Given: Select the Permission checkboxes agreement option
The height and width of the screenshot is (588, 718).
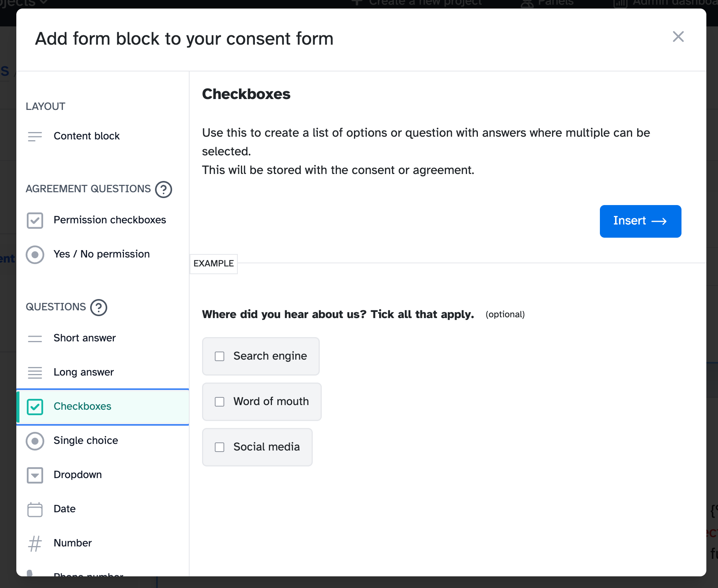Looking at the screenshot, I should [x=110, y=220].
